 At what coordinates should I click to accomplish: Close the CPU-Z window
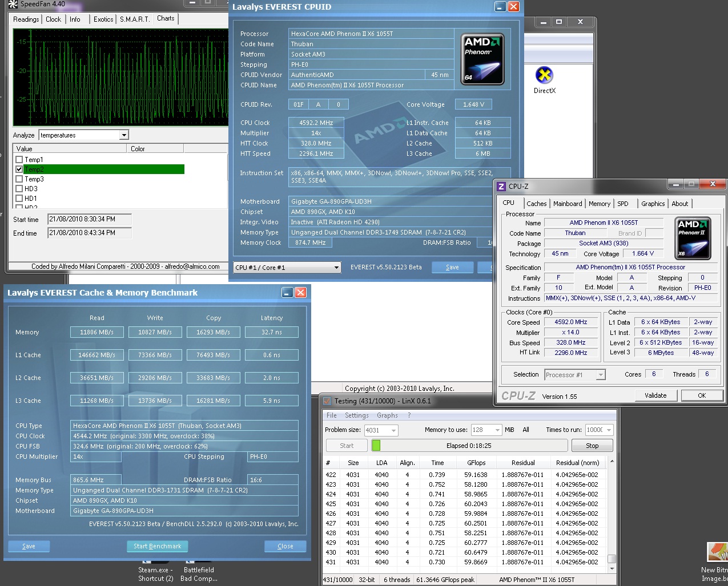[712, 184]
